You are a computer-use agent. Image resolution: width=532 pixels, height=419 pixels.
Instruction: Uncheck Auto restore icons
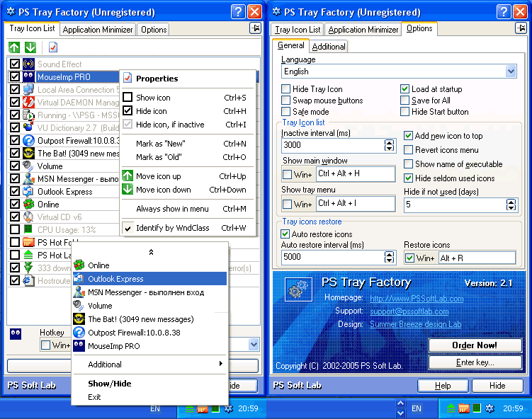pyautogui.click(x=285, y=234)
